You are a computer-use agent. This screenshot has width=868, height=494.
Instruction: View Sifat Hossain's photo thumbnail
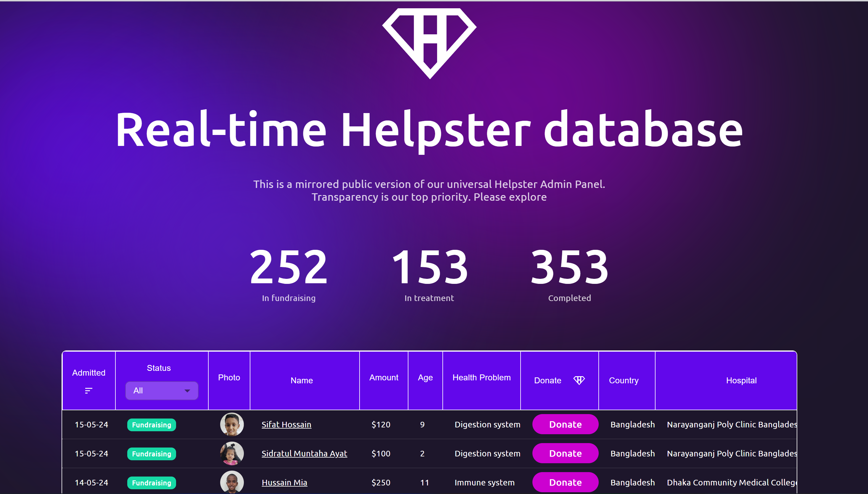(x=232, y=424)
